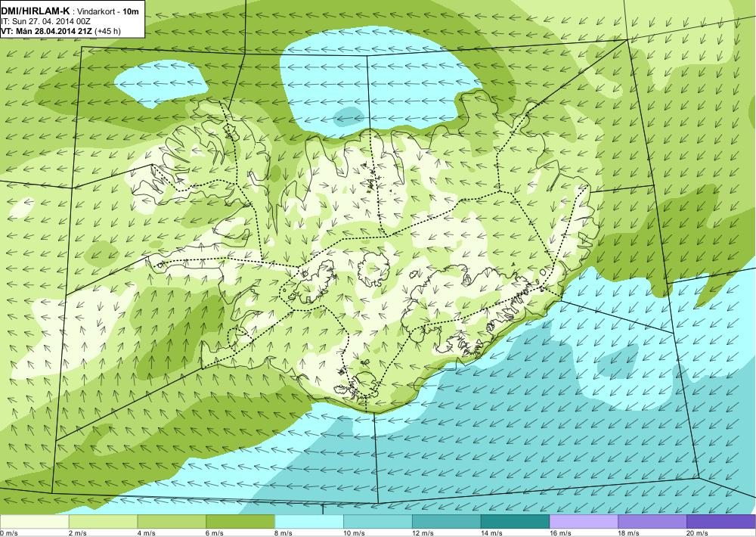756x537 pixels.
Task: Click the dark teal 14–16 m/s legend swatch
Action: (516, 522)
